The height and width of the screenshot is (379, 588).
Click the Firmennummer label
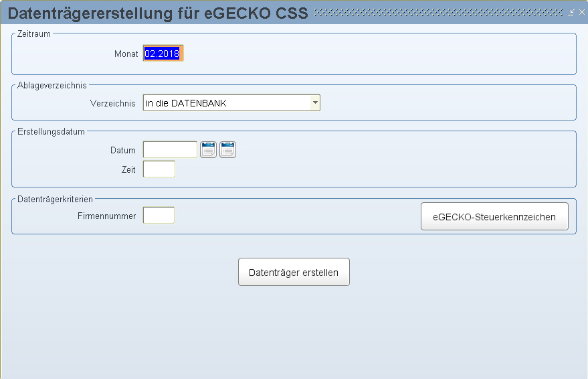click(106, 216)
